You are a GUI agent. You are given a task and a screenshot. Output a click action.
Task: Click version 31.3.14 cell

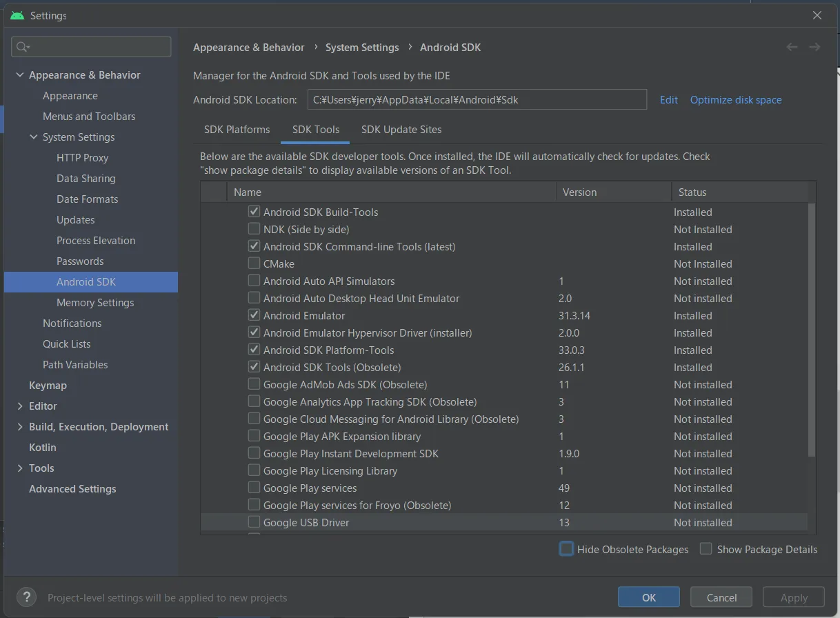574,315
